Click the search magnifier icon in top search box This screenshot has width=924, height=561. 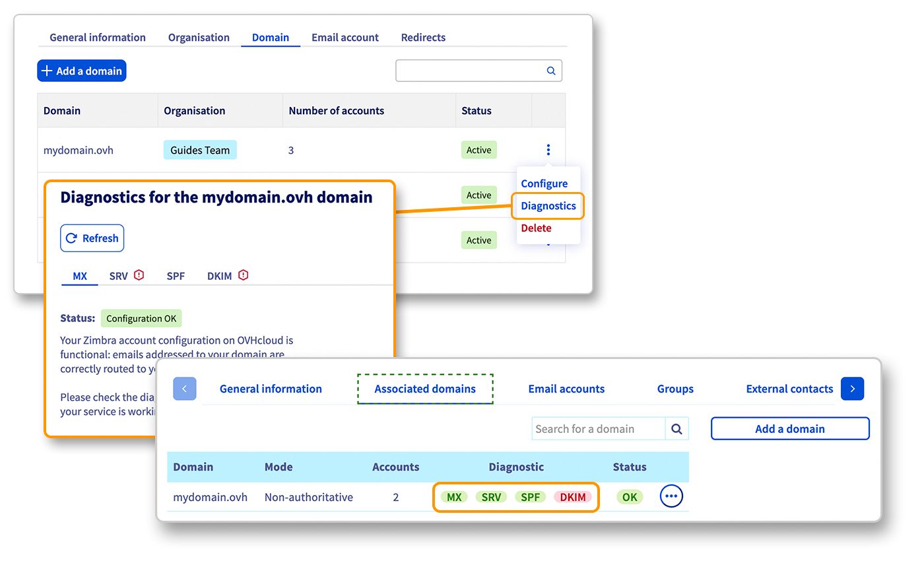pos(551,71)
